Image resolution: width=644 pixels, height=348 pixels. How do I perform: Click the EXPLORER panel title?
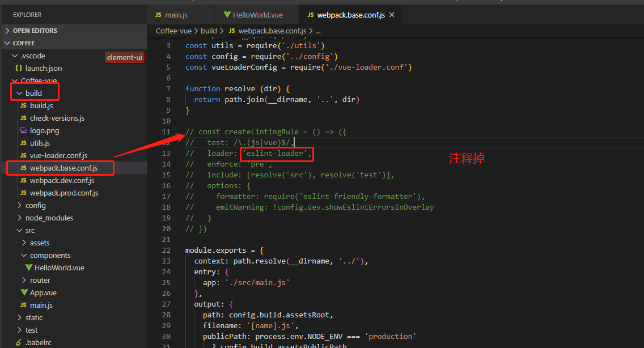[27, 15]
